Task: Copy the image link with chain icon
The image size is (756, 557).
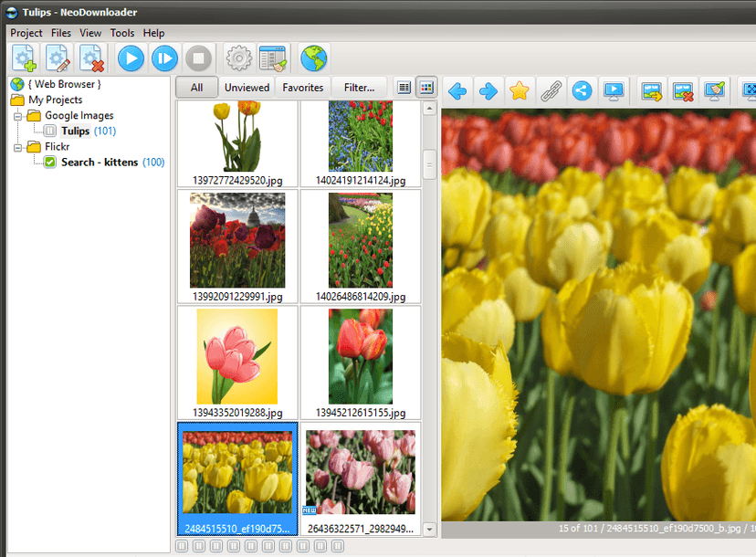Action: coord(551,90)
